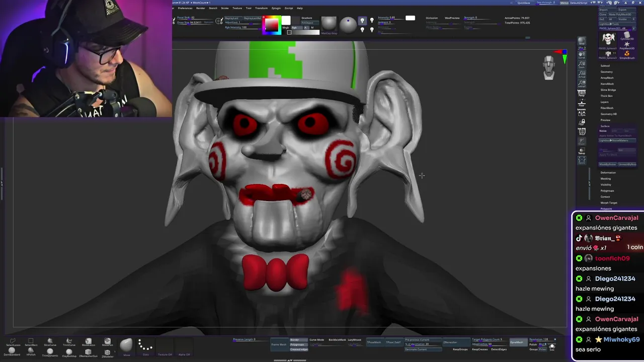This screenshot has height=362, width=644.
Task: Expand the Geometry palette section
Action: [607, 72]
